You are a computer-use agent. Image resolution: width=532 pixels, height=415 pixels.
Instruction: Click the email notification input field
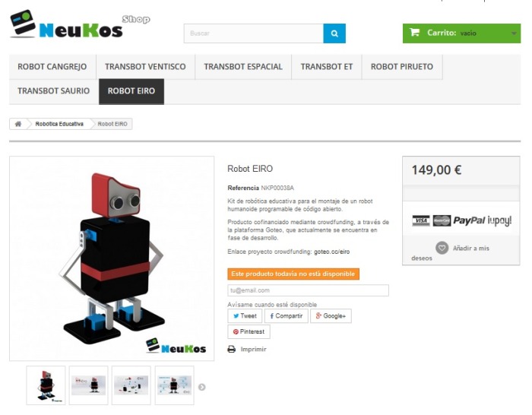click(x=308, y=290)
